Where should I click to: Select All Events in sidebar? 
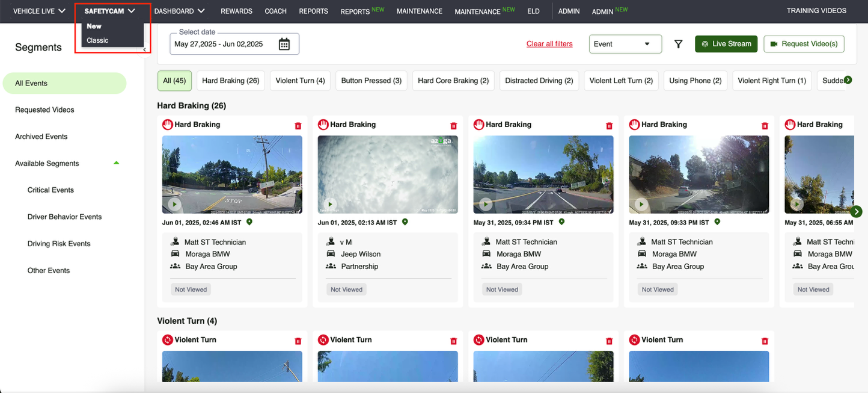pos(64,83)
